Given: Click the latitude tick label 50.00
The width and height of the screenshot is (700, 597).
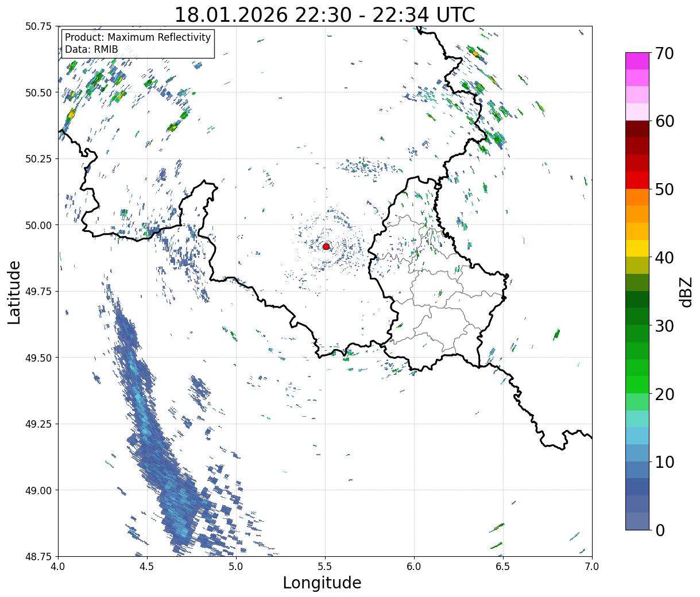Looking at the screenshot, I should point(38,225).
